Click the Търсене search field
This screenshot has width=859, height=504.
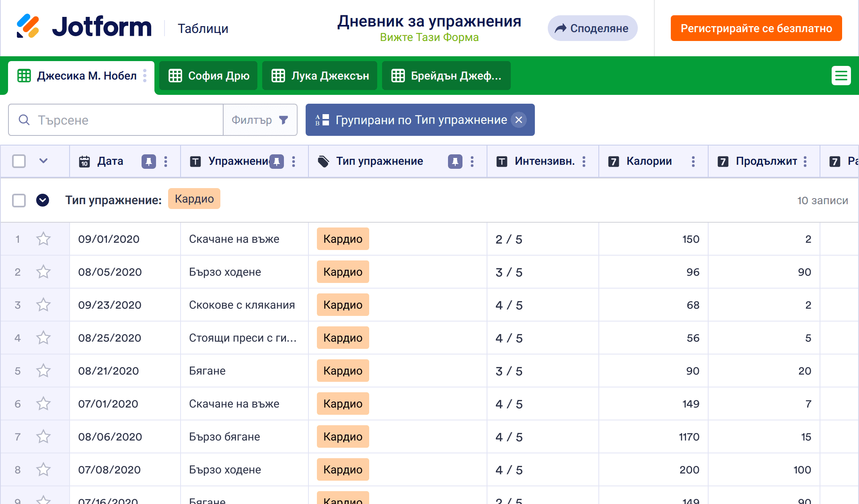pos(121,120)
